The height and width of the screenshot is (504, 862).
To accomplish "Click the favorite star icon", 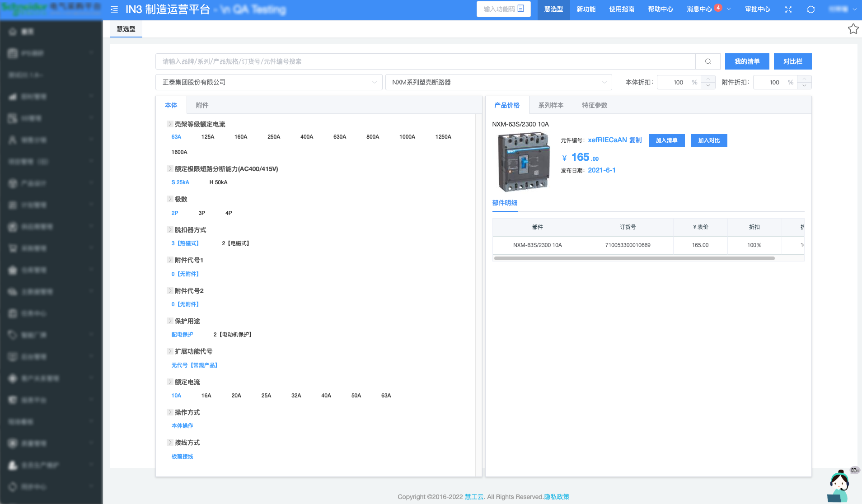I will click(853, 29).
